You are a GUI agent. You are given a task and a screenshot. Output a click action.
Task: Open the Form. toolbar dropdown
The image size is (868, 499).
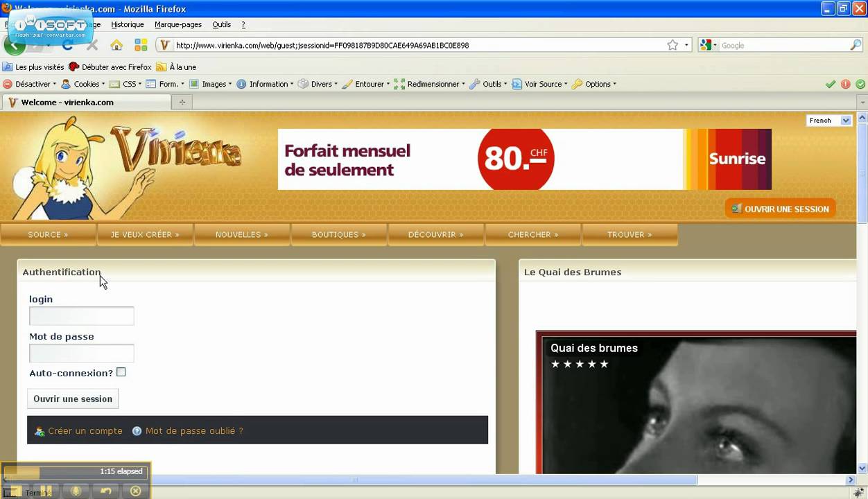click(x=166, y=84)
